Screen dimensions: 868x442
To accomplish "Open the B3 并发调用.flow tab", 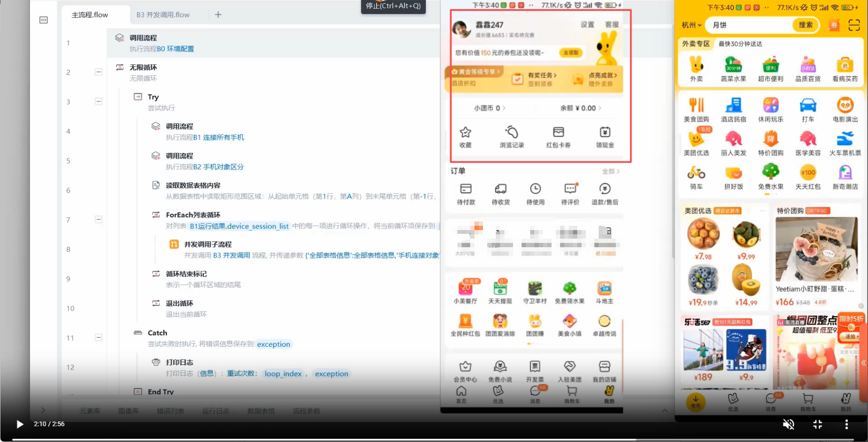I will (163, 15).
